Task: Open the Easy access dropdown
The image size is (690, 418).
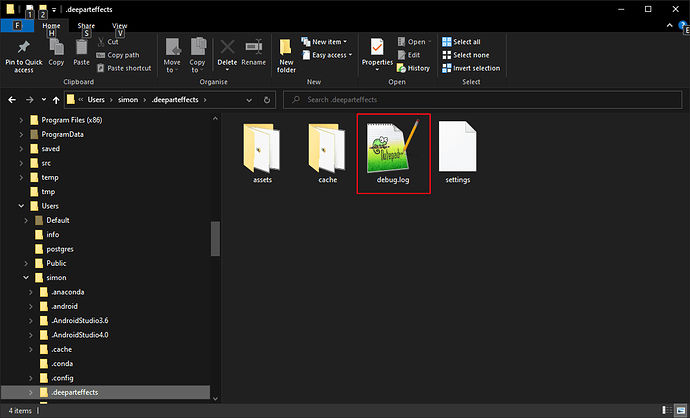Action: [329, 55]
